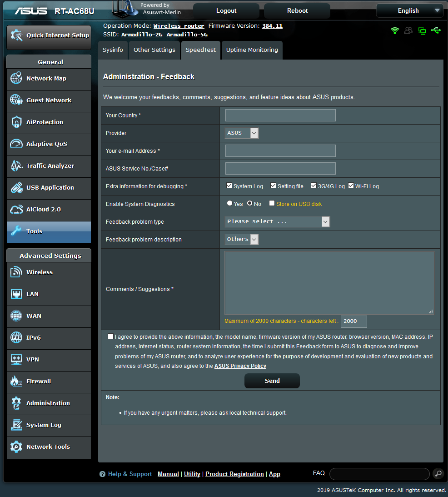Open the Feedback problem description dropdown
The height and width of the screenshot is (497, 448).
click(x=242, y=239)
